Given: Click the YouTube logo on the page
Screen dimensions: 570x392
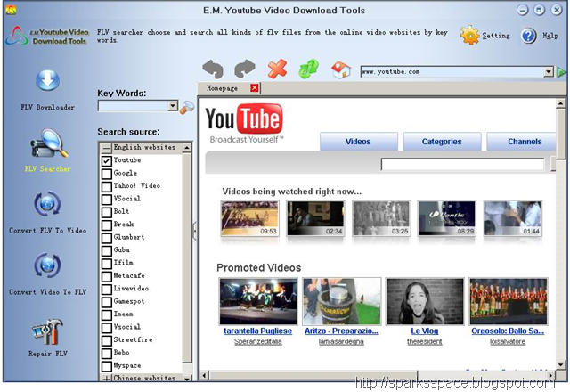Looking at the screenshot, I should pyautogui.click(x=244, y=123).
